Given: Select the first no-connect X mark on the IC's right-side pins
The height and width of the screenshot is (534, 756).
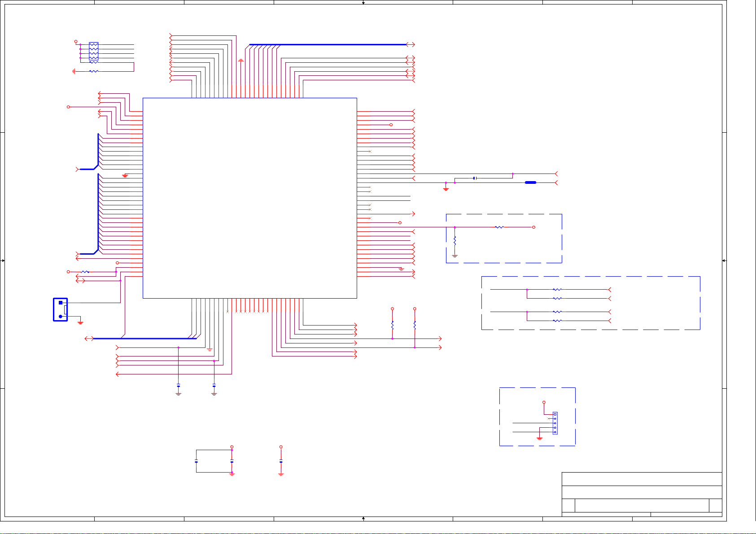Looking at the screenshot, I should click(x=370, y=152).
